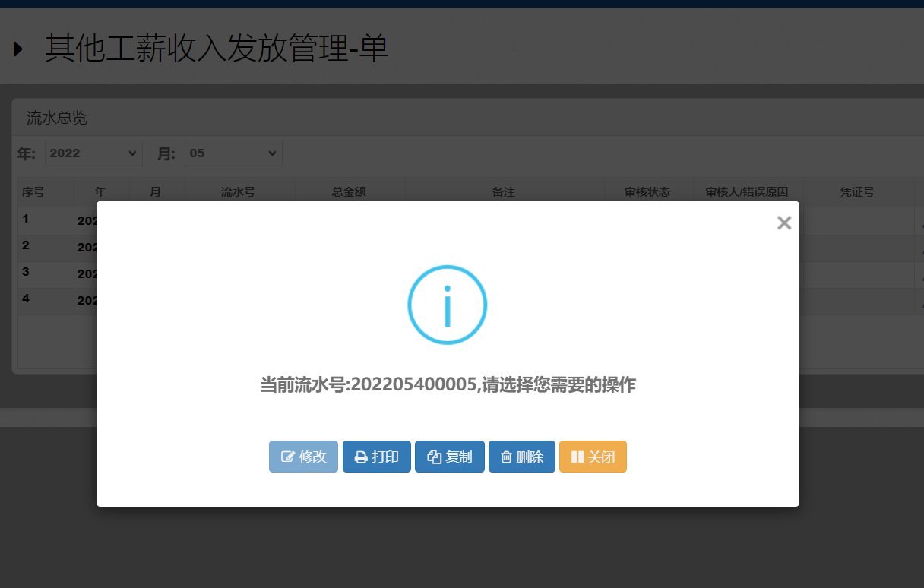
Task: Click the 审核状态 column header
Action: tap(647, 192)
